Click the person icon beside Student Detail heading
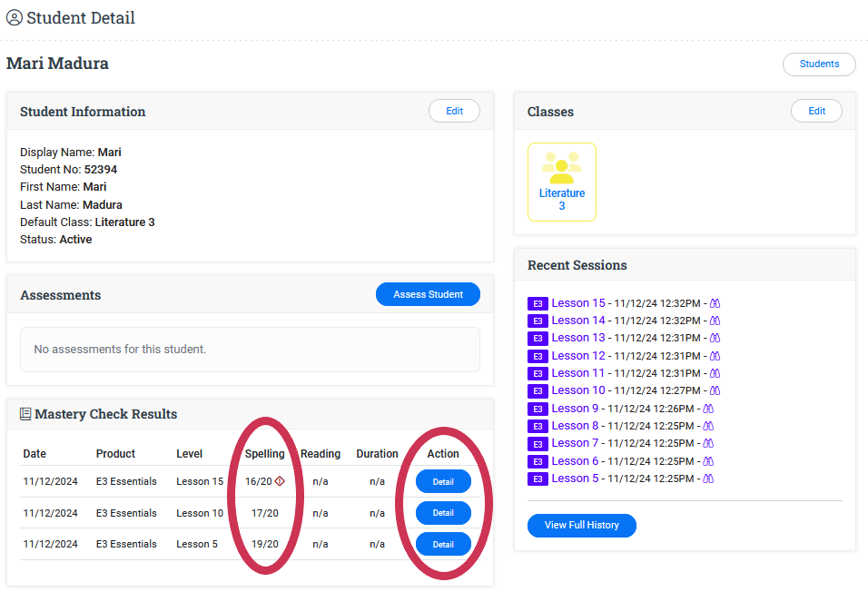Viewport: 868px width, 592px height. pyautogui.click(x=15, y=17)
